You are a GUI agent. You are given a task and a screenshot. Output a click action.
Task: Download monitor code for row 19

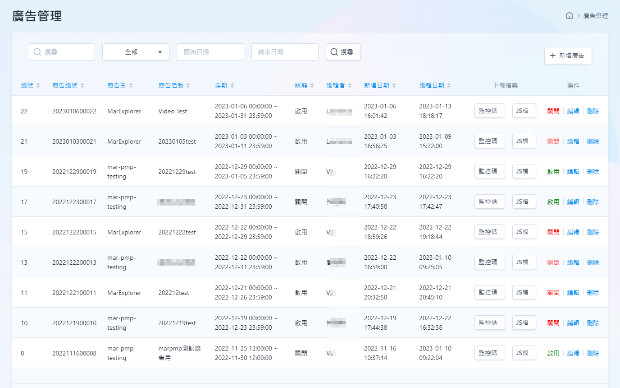click(x=489, y=171)
